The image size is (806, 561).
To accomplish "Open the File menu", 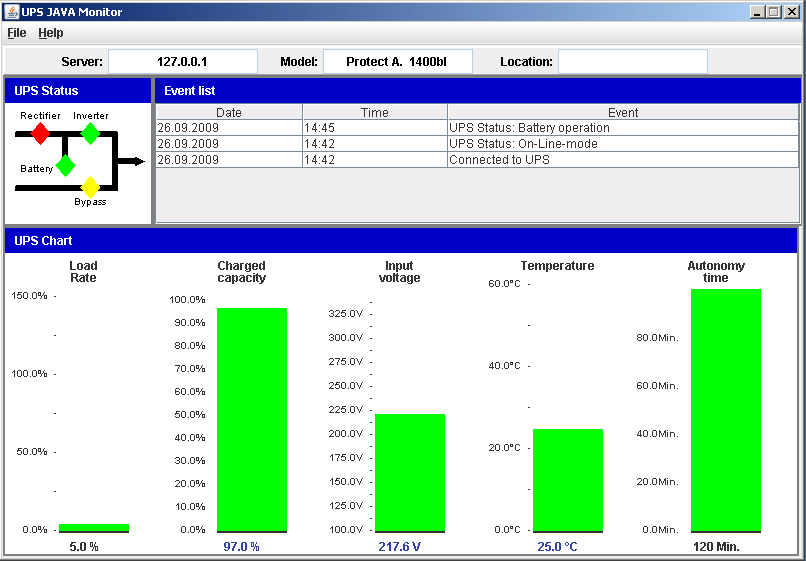I will point(16,33).
